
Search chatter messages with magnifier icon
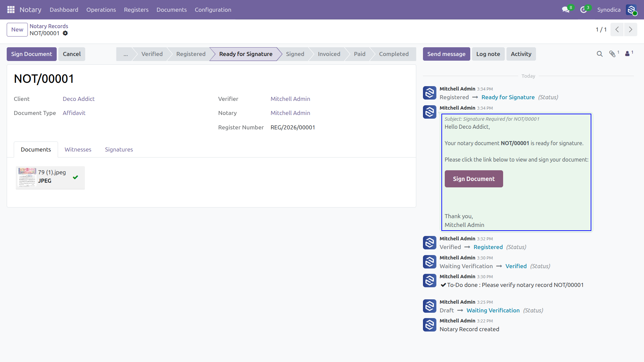pos(600,54)
